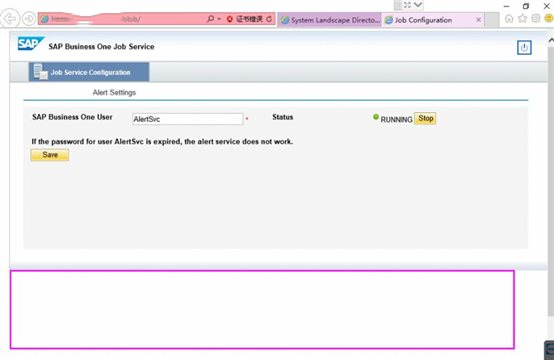Click the SAP Business One User field
The width and height of the screenshot is (554, 360).
click(188, 119)
